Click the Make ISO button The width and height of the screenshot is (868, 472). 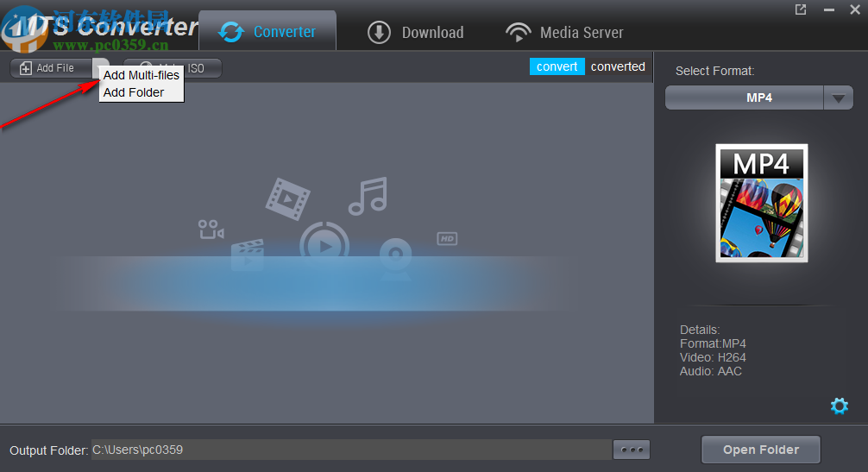(x=202, y=68)
